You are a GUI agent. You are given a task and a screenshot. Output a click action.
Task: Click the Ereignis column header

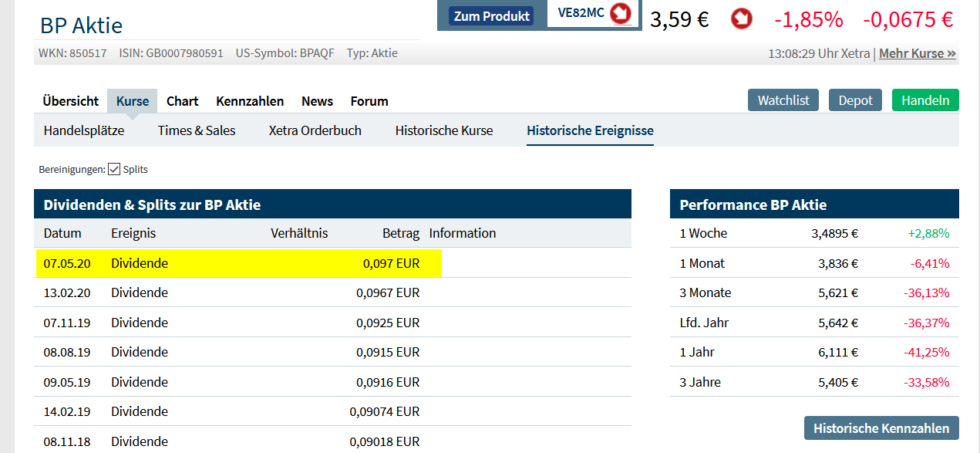coord(133,233)
